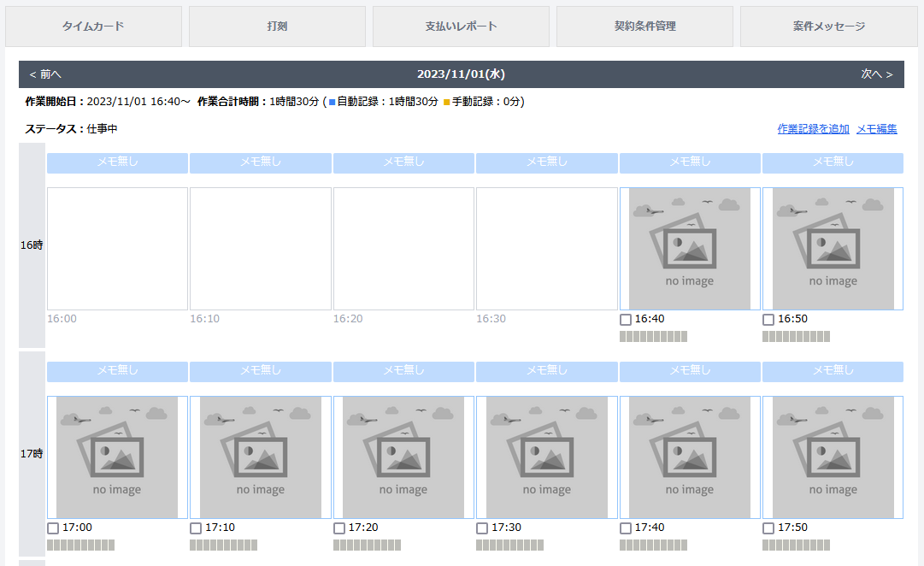This screenshot has width=924, height=566.
Task: Go to previous day with < 前へ
Action: [45, 74]
